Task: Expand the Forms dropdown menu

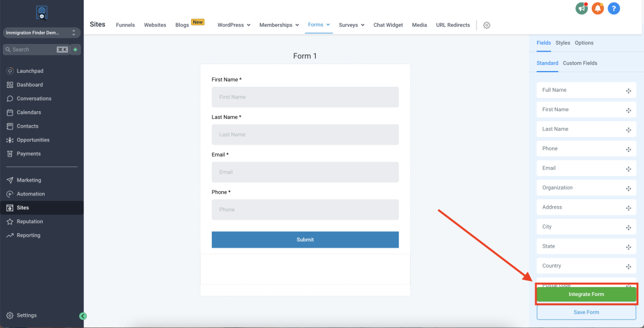Action: [319, 25]
